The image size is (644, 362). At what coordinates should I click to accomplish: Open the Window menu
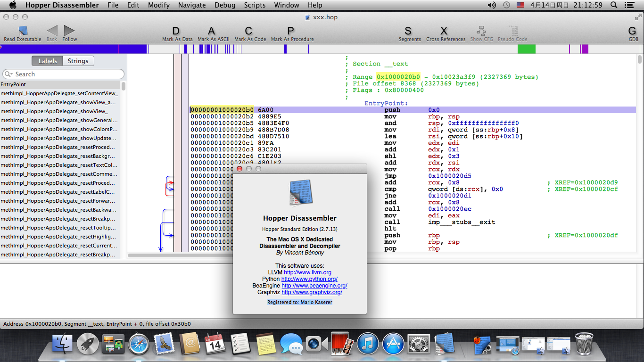coord(287,5)
